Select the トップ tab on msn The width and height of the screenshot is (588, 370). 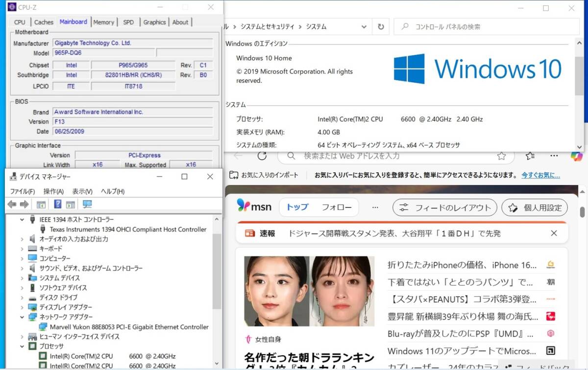pos(297,207)
